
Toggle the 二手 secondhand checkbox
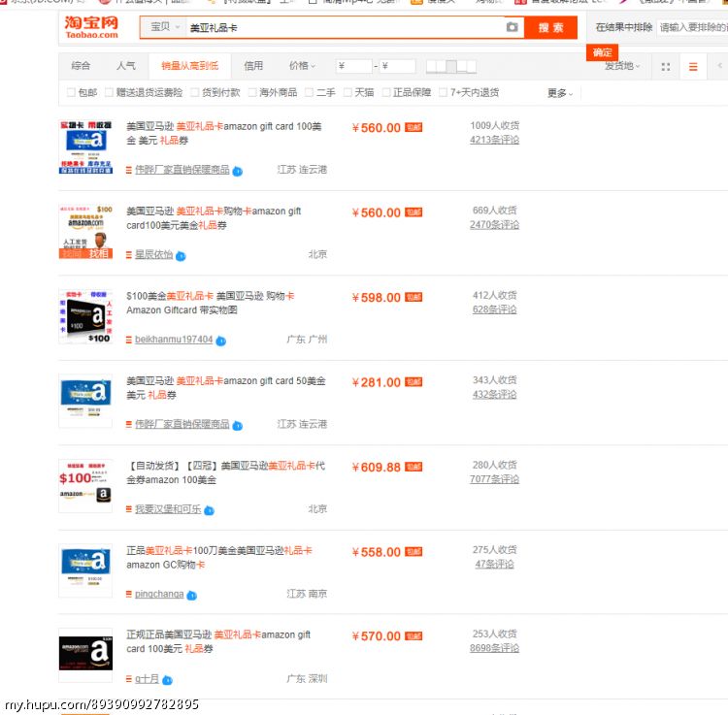[x=310, y=92]
